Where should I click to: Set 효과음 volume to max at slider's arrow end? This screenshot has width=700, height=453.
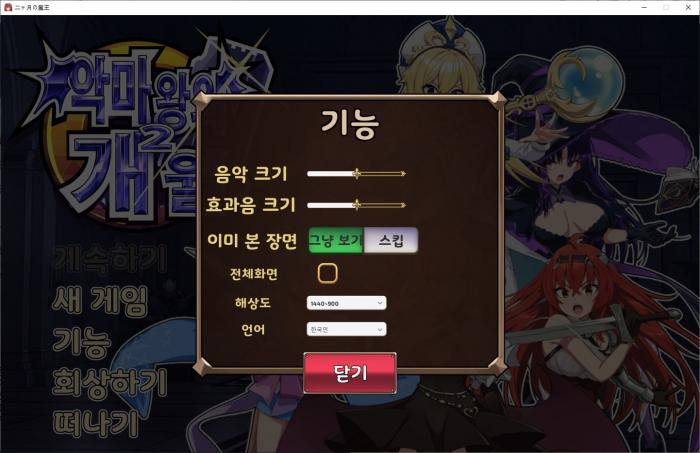[403, 205]
